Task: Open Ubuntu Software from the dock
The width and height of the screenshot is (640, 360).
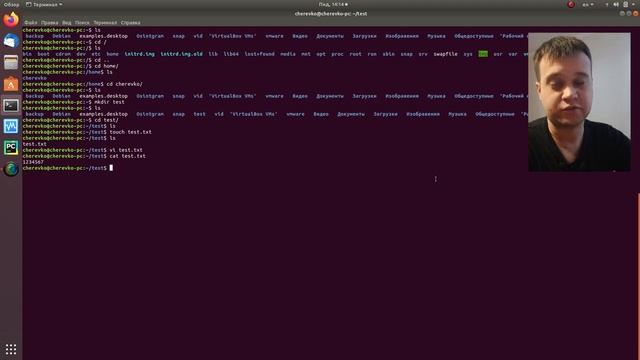Action: (x=11, y=84)
